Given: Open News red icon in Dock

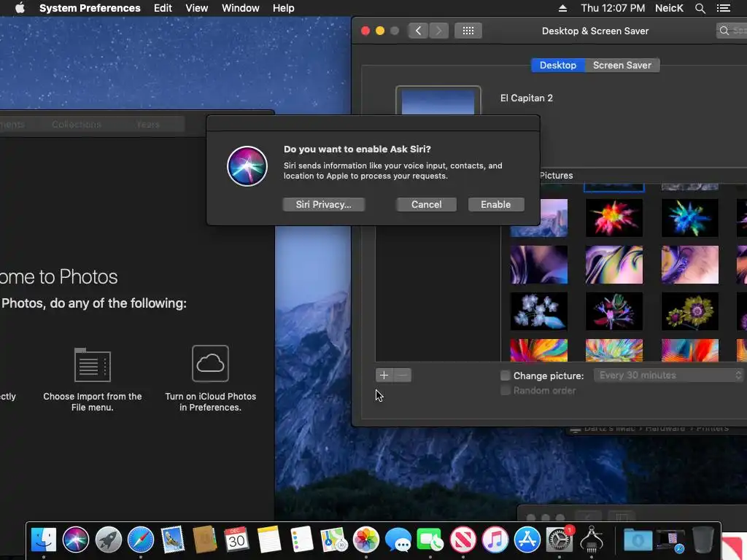Looking at the screenshot, I should pyautogui.click(x=462, y=540).
